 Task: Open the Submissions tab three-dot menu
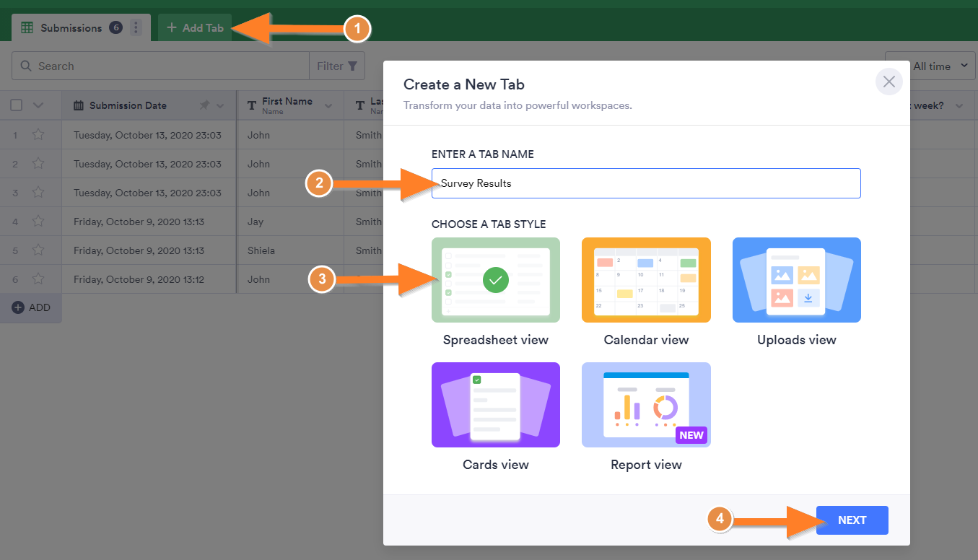(136, 28)
